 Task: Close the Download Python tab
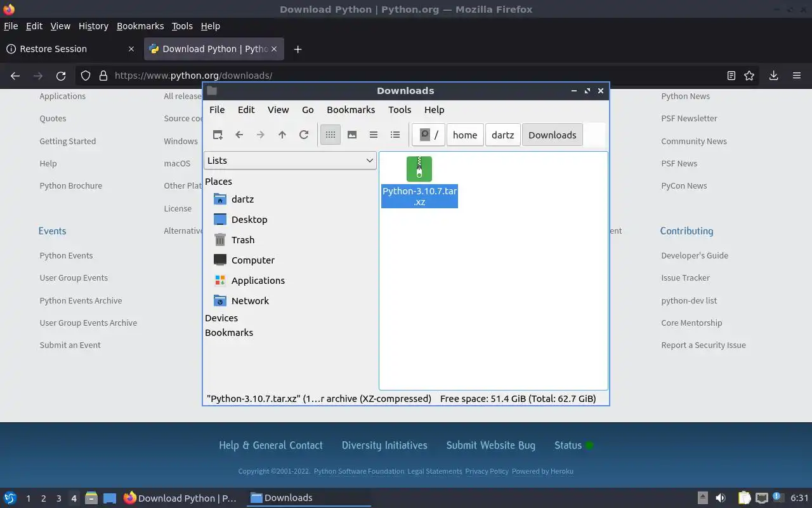click(x=274, y=49)
